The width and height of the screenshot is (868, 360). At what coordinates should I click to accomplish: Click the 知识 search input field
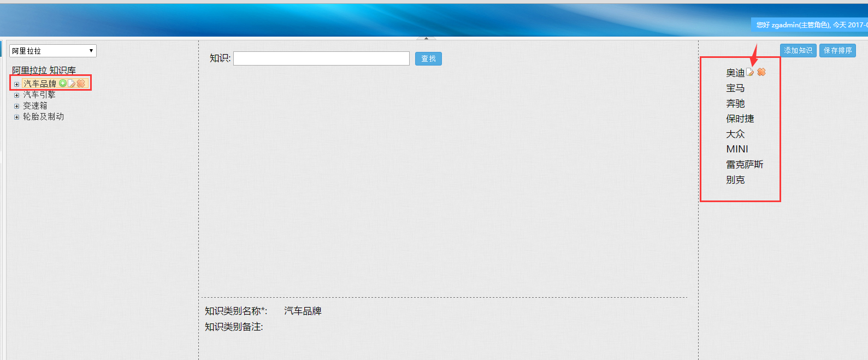321,58
